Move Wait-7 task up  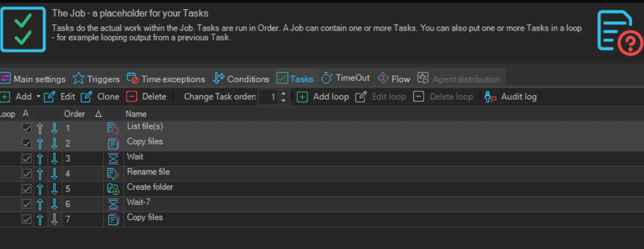pos(40,205)
